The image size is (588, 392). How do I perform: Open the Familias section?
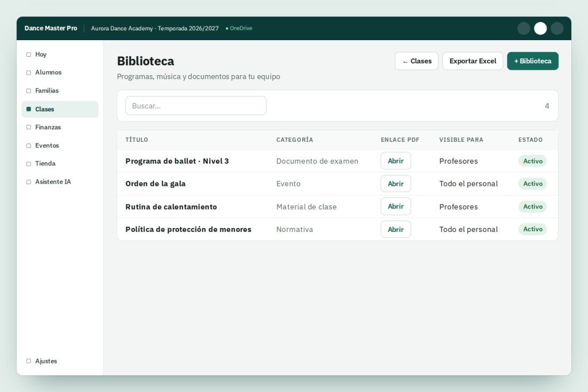[60, 91]
